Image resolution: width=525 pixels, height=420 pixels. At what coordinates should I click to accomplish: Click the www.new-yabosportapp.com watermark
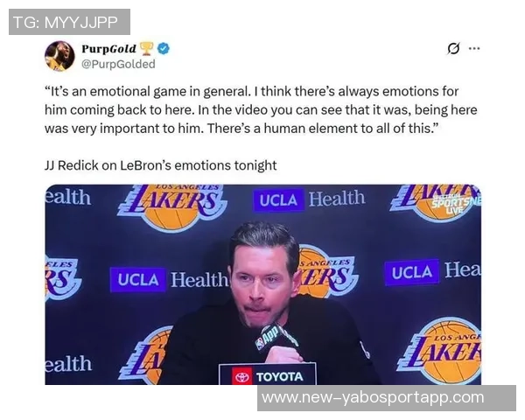pos(372,397)
